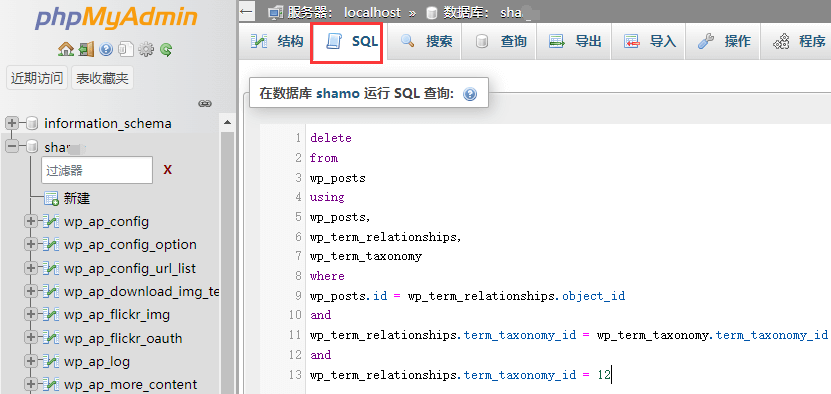This screenshot has height=394, width=831.
Task: Expand wp_ap_download_img_te table node
Action: pyautogui.click(x=31, y=292)
